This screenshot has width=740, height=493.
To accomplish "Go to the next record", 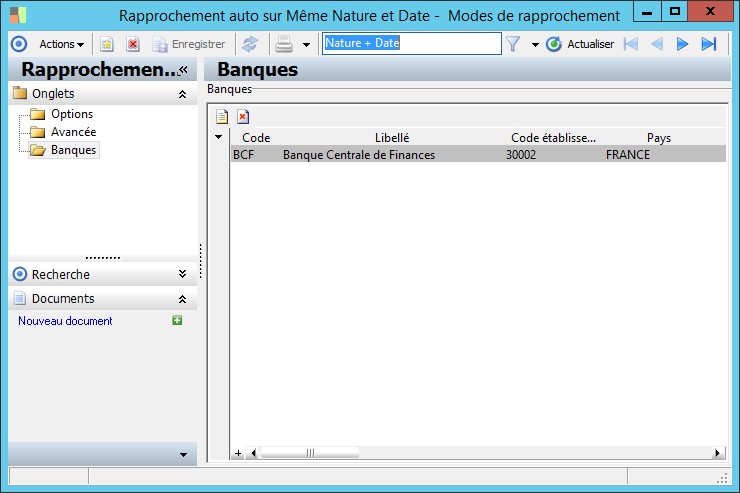I will click(x=682, y=44).
